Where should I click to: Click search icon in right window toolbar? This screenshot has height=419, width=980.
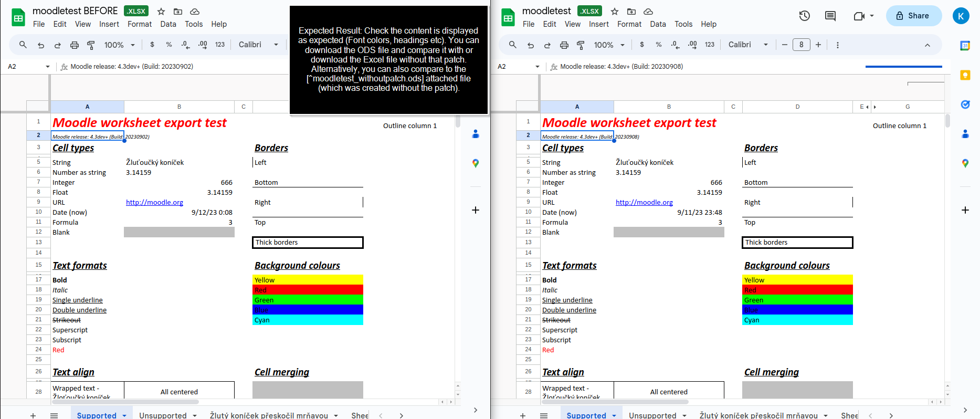(x=513, y=45)
